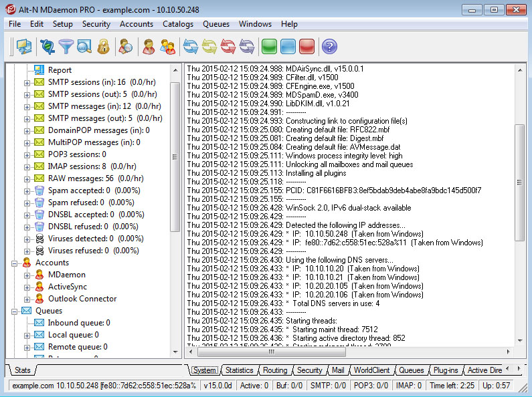Click the log horizontal scroll right arrow
Viewport: 532px width, 397px height.
point(508,352)
